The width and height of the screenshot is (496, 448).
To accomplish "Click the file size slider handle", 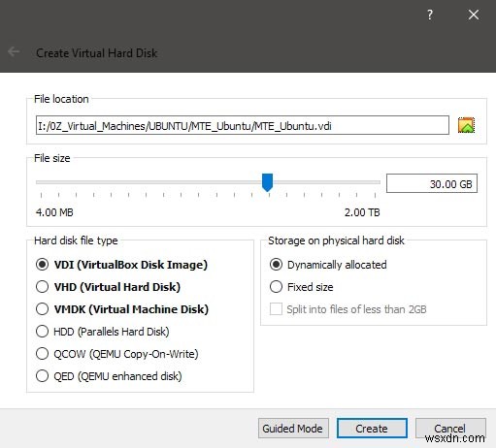I will tap(267, 182).
